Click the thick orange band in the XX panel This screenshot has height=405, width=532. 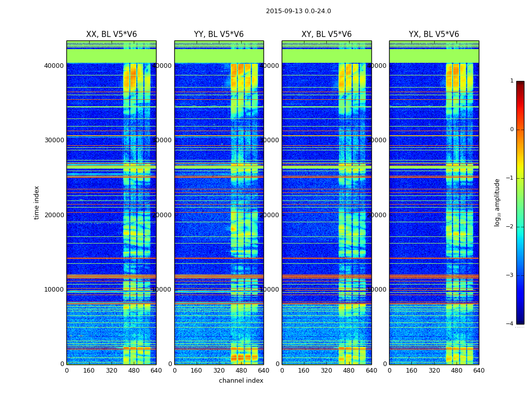coord(111,276)
